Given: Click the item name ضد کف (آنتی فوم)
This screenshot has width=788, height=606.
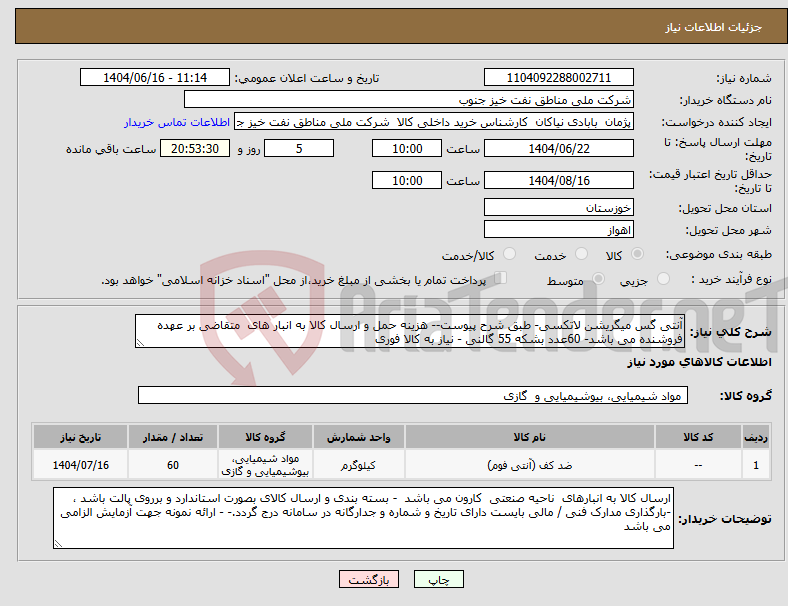Looking at the screenshot, I should point(530,465).
